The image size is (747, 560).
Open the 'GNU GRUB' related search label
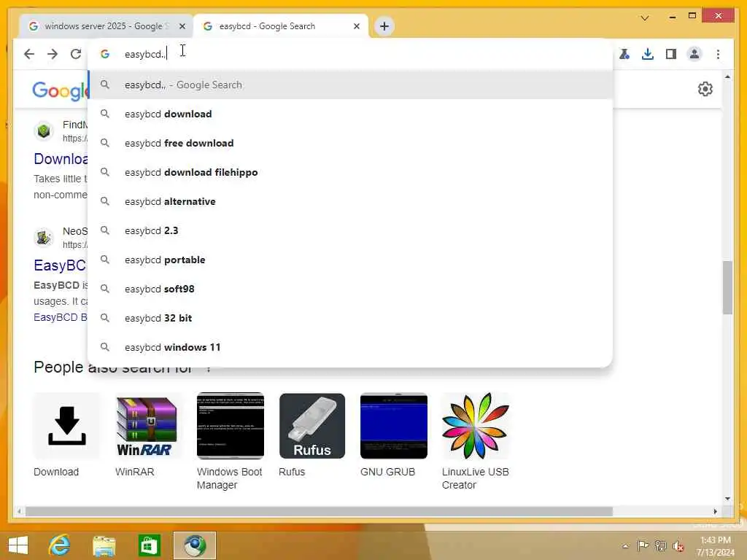(x=388, y=472)
